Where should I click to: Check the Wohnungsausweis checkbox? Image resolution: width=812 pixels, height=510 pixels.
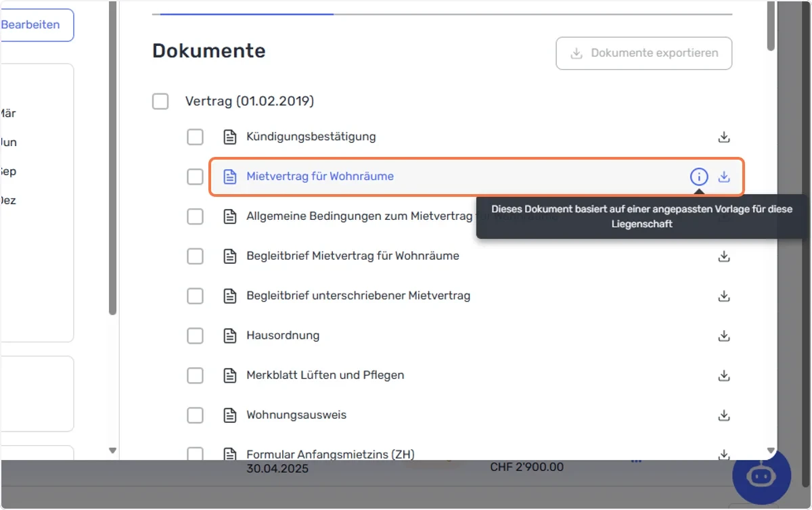195,415
